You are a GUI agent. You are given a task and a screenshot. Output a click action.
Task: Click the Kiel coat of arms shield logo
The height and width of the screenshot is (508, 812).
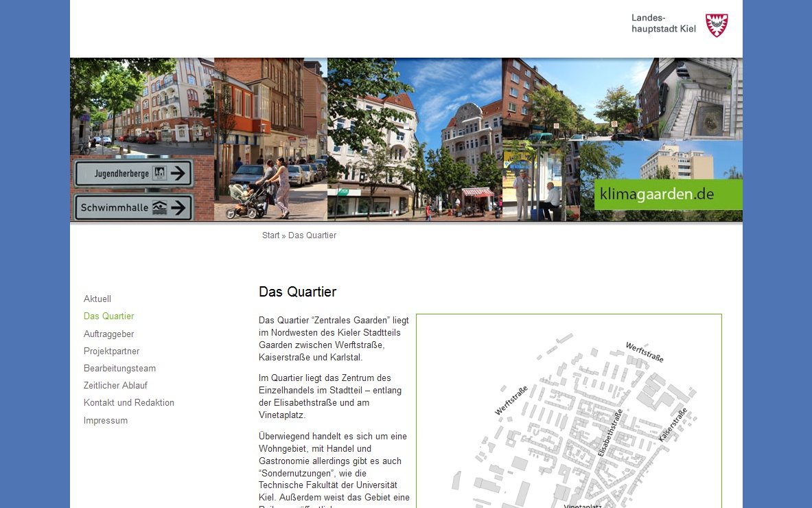click(x=717, y=25)
